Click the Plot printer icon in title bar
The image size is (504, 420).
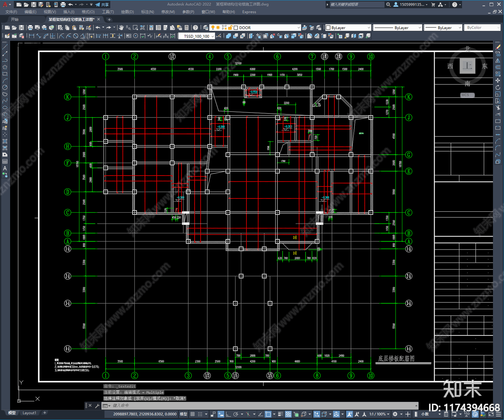63,4
